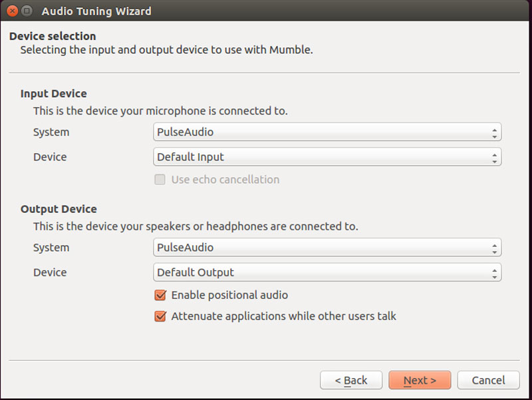This screenshot has width=532, height=400.
Task: Open the input Device combo box
Action: pyautogui.click(x=319, y=156)
